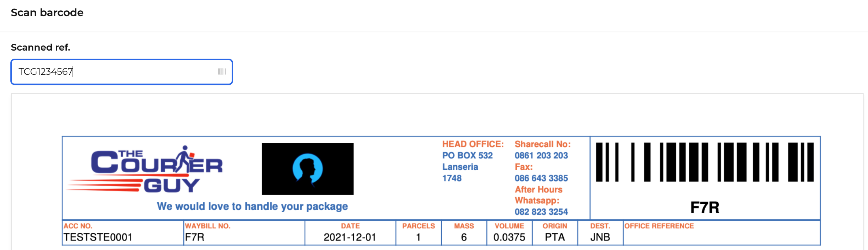868x250 pixels.
Task: Click the large 'F7R' text under the barcode
Action: click(x=705, y=207)
